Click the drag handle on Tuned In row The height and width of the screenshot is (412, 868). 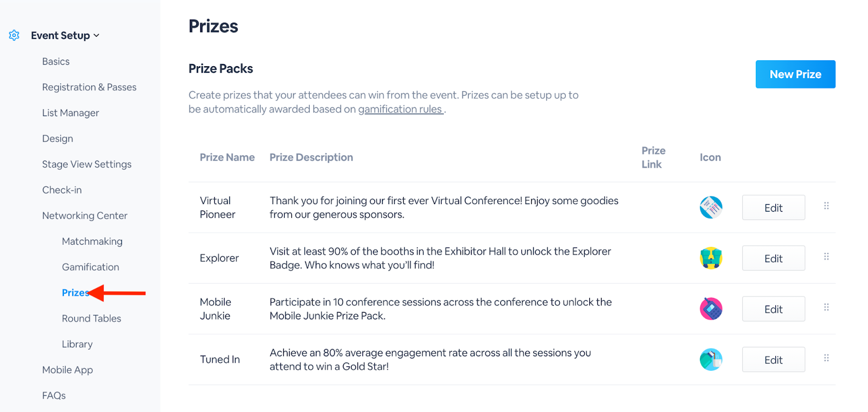tap(826, 358)
